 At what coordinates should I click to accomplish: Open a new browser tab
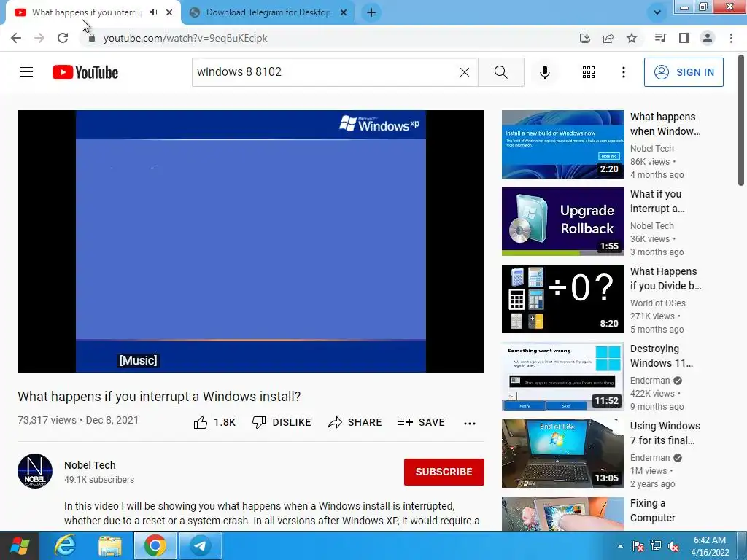(371, 12)
